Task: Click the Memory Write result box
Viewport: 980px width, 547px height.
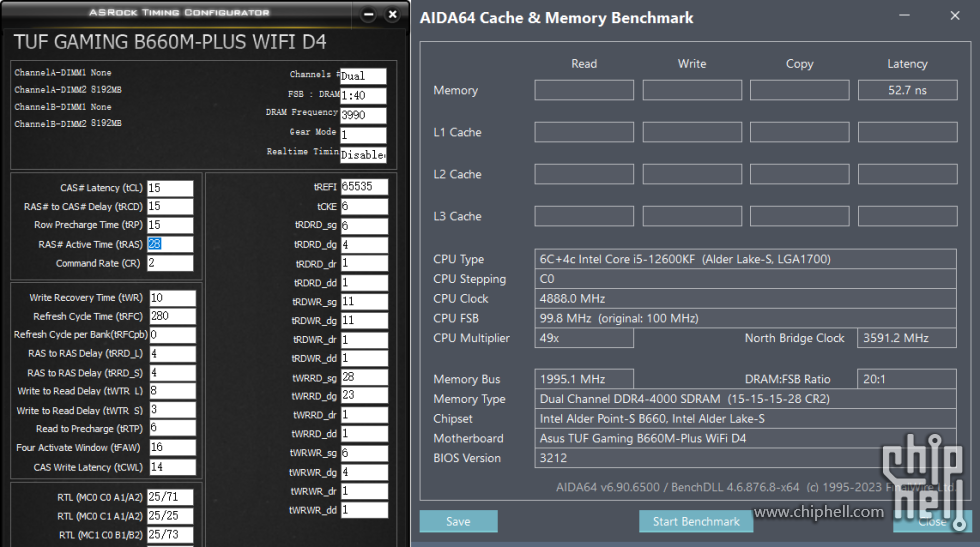Action: pos(692,90)
